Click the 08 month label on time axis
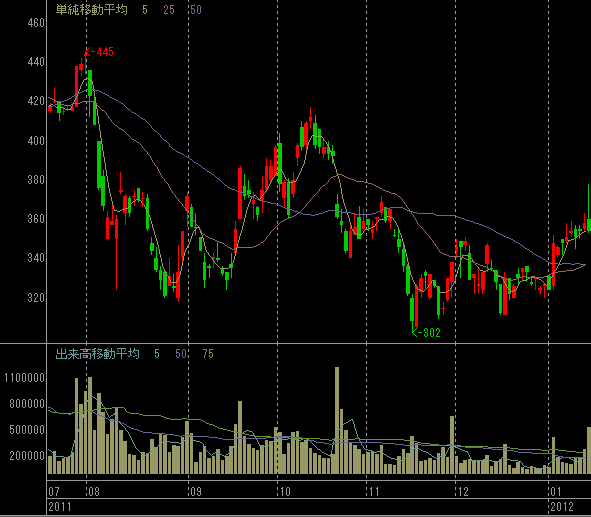 (93, 491)
